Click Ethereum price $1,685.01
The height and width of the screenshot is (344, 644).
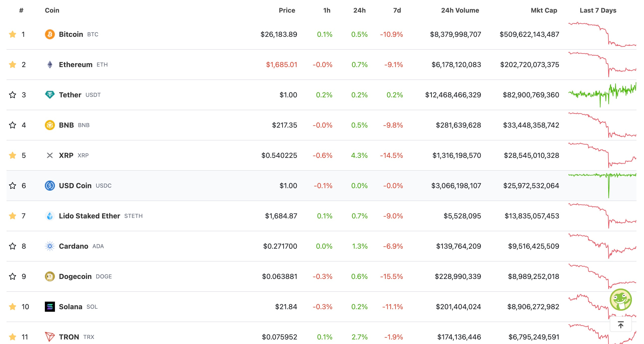tap(282, 65)
